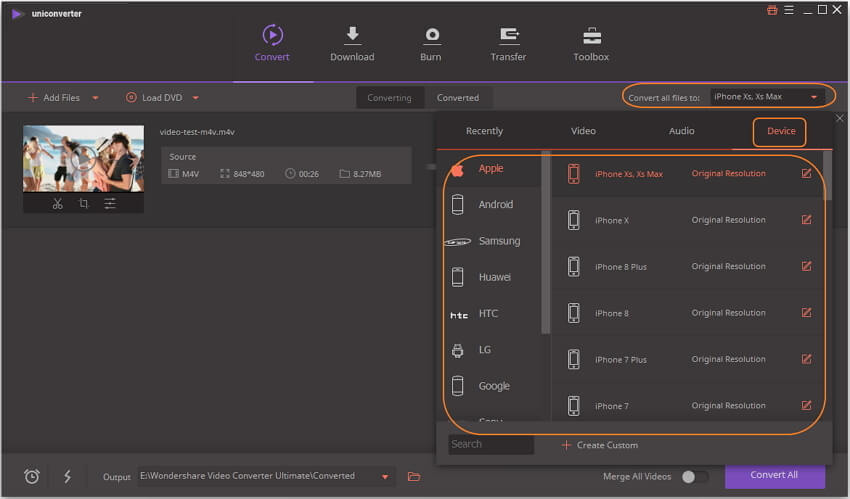Select the Huawei device brand
Image resolution: width=850 pixels, height=499 pixels.
tap(490, 277)
